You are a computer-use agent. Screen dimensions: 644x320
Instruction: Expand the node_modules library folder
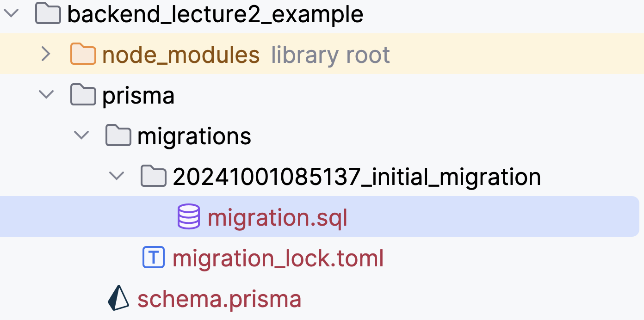pos(45,54)
